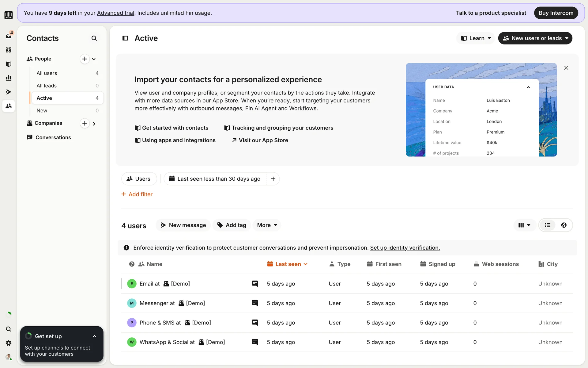Open the More actions dropdown
588x368 pixels.
coord(267,225)
